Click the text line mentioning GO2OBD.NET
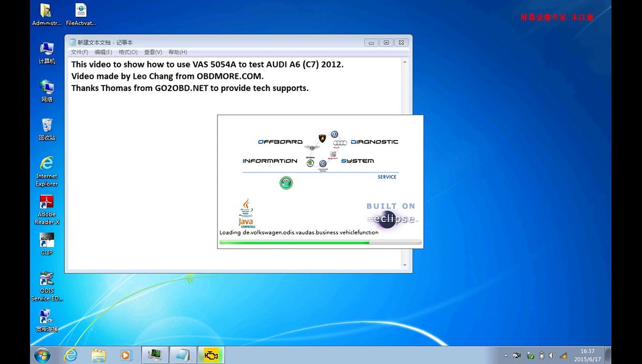642x364 pixels. click(x=190, y=88)
